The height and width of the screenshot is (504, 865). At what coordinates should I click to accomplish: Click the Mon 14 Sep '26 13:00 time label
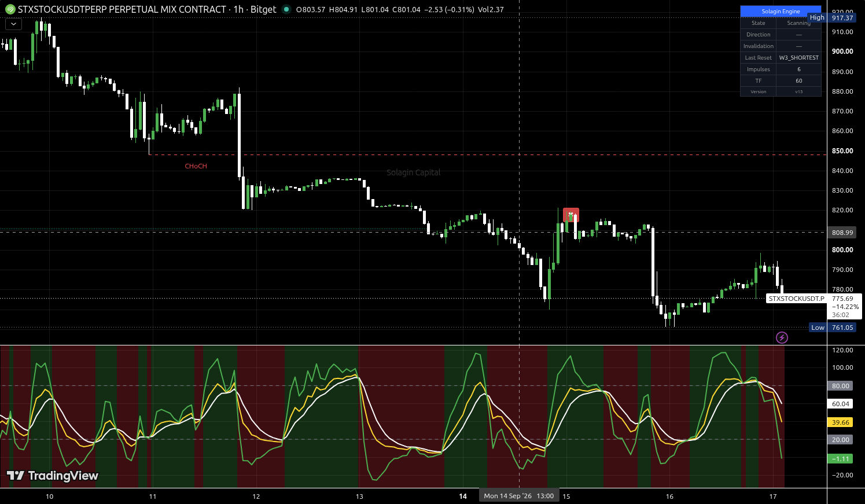coord(519,496)
